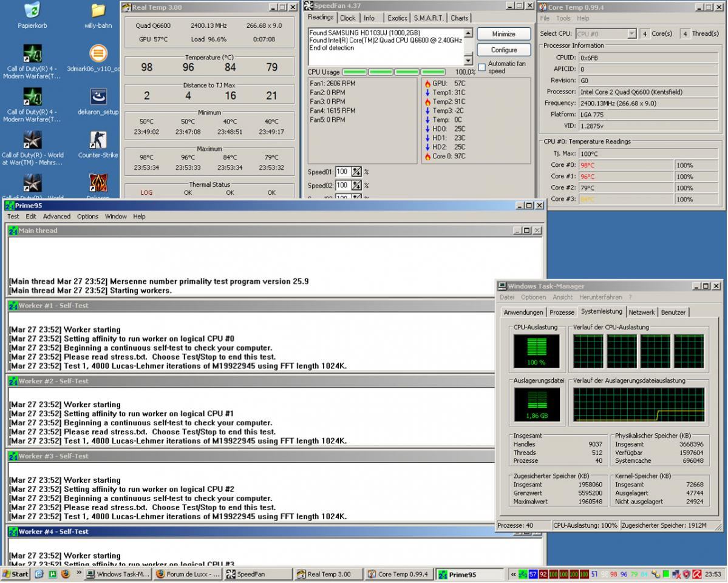Click the Prime95 main window title icon
The width and height of the screenshot is (728, 583).
[9, 206]
